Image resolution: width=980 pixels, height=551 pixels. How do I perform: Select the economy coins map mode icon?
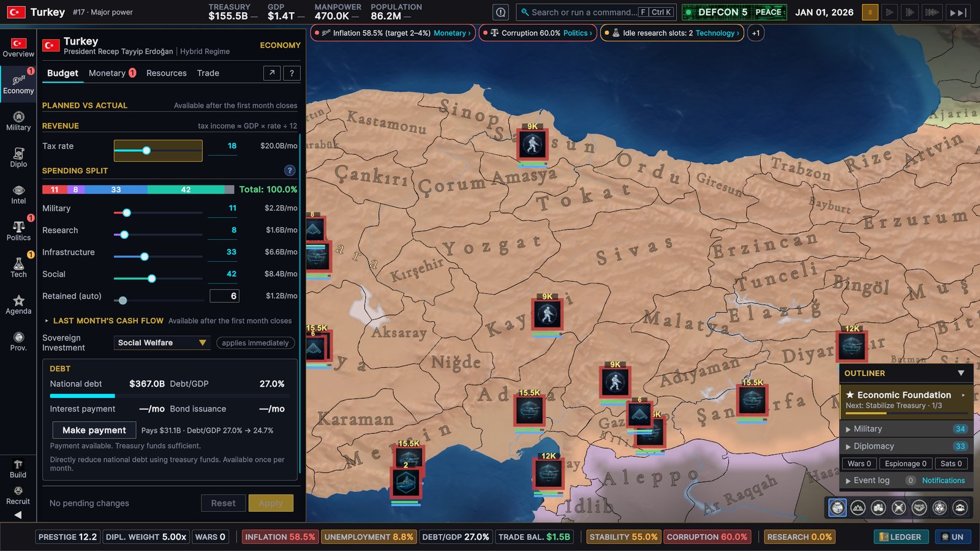pos(878,507)
